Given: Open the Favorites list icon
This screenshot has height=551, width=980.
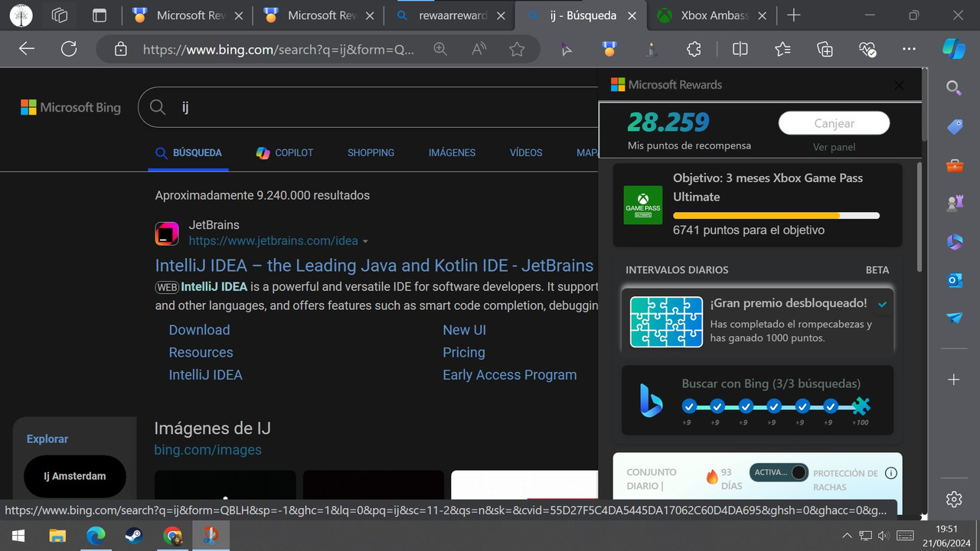Looking at the screenshot, I should tap(782, 49).
